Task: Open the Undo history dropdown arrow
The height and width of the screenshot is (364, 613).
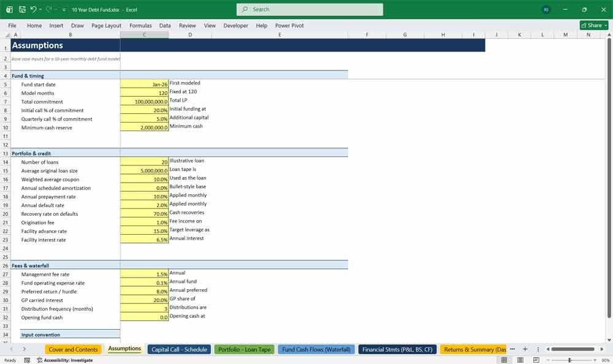Action: point(40,9)
